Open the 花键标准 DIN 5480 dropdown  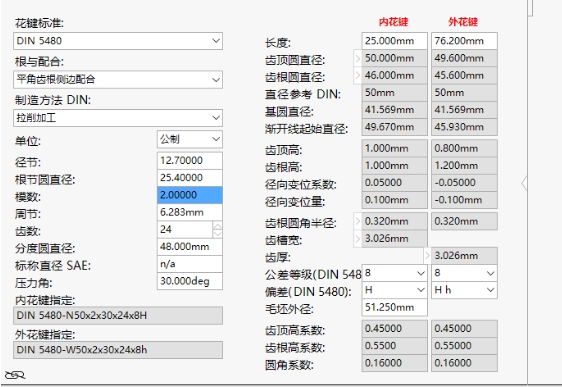click(118, 41)
